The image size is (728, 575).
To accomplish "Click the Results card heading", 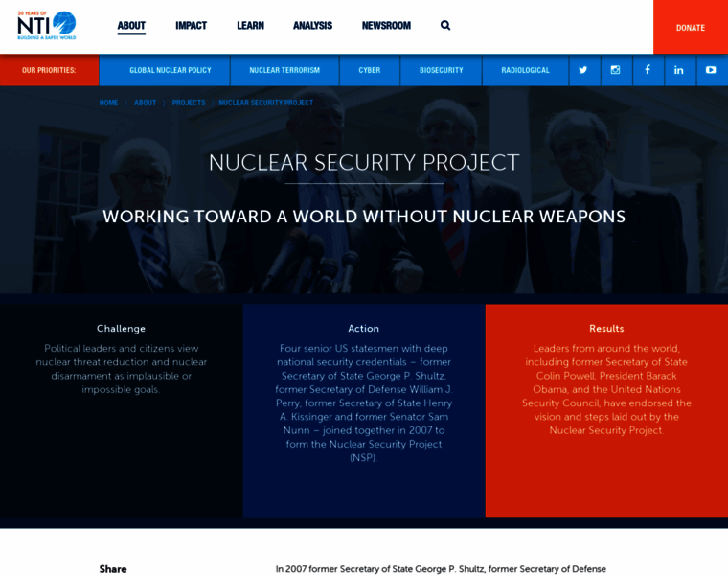I will 606,329.
